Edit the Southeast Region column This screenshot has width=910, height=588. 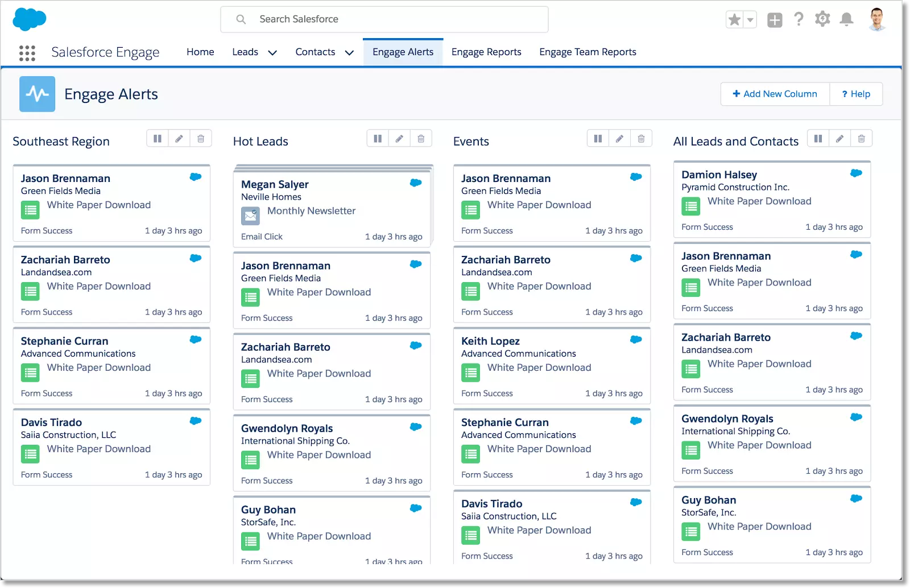179,139
